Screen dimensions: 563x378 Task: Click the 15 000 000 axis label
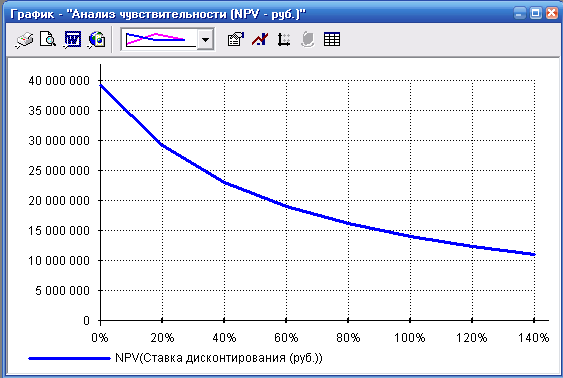(x=59, y=230)
